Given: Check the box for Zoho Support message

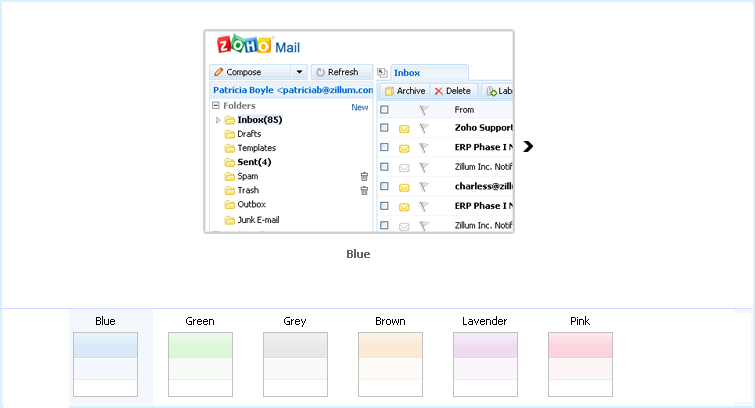Looking at the screenshot, I should click(384, 128).
